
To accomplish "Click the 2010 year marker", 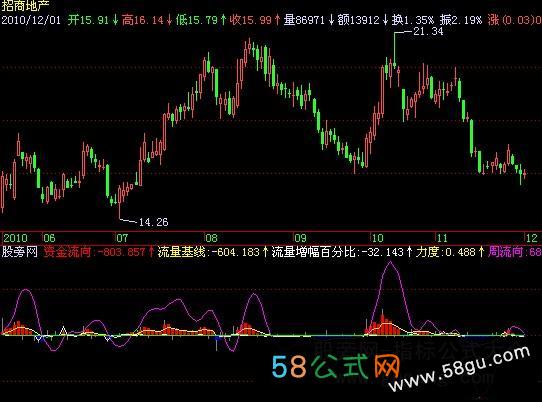I will tap(16, 238).
